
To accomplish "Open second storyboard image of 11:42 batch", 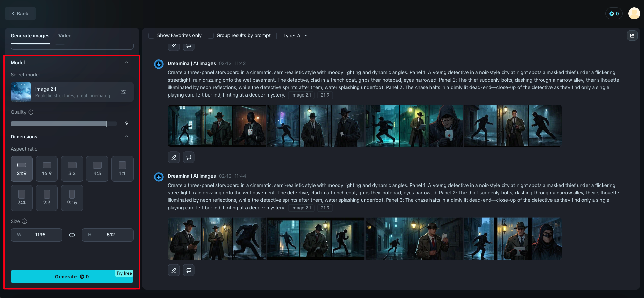I will 316,126.
